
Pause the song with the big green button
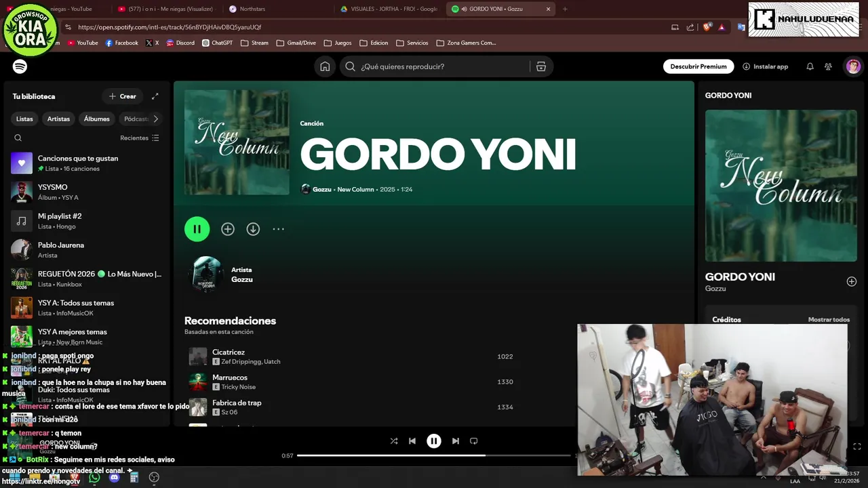[x=197, y=229]
